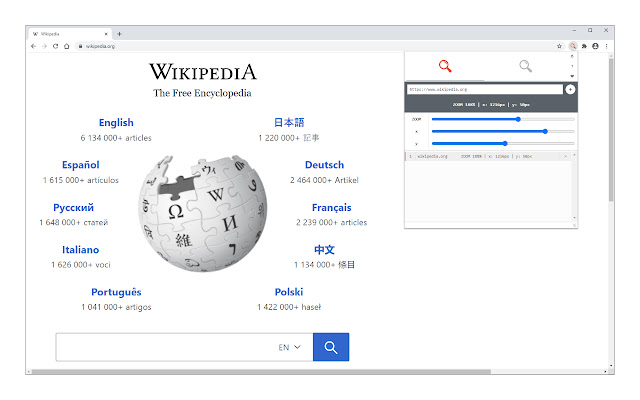Click the zoom extension icon in toolbar

pyautogui.click(x=573, y=46)
